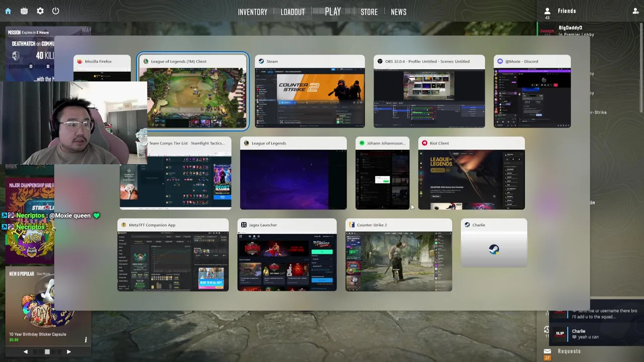
Task: Switch to MetaTFT Companion App window
Action: point(173,255)
